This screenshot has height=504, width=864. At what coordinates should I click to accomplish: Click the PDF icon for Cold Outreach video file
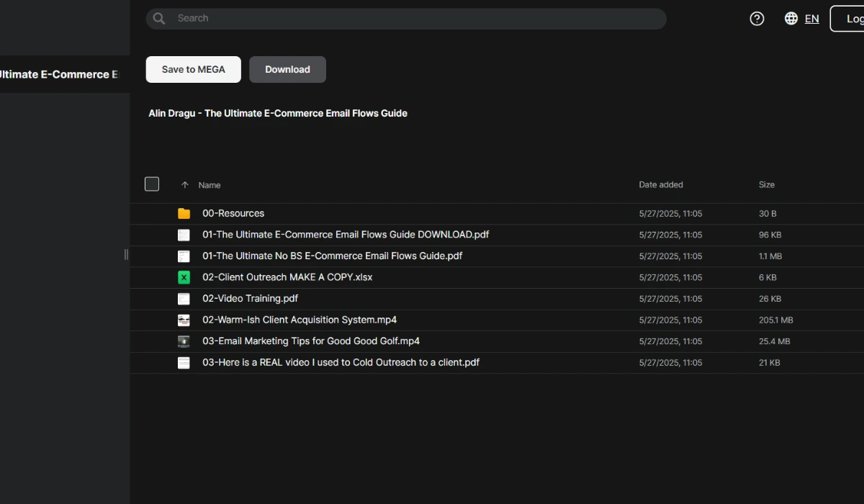click(184, 362)
